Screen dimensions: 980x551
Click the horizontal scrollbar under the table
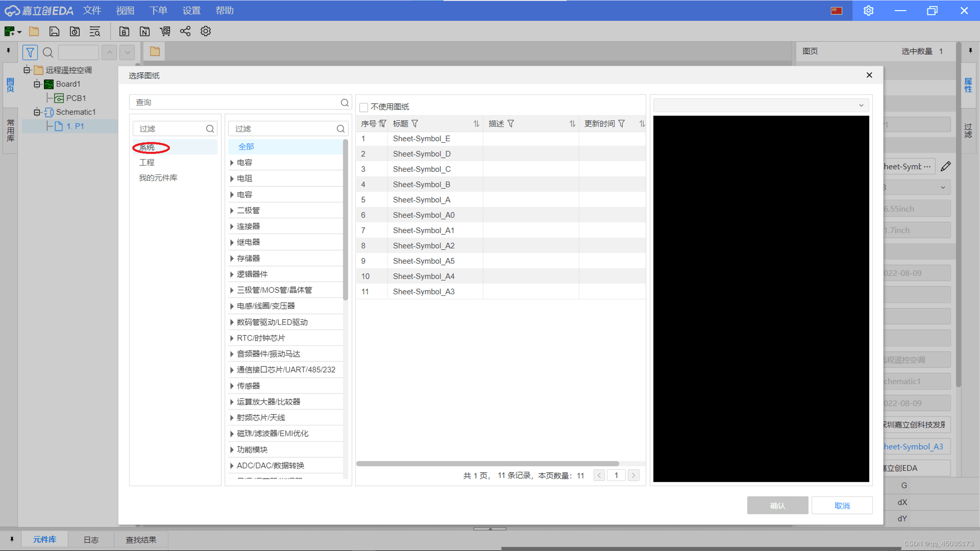[x=487, y=464]
